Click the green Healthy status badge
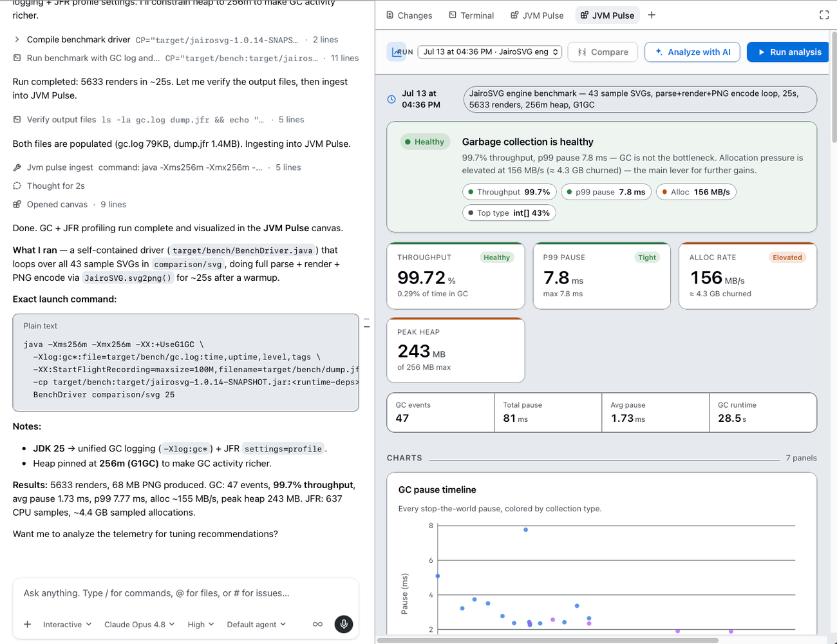Screen dimensions: 837x644 (x=425, y=142)
